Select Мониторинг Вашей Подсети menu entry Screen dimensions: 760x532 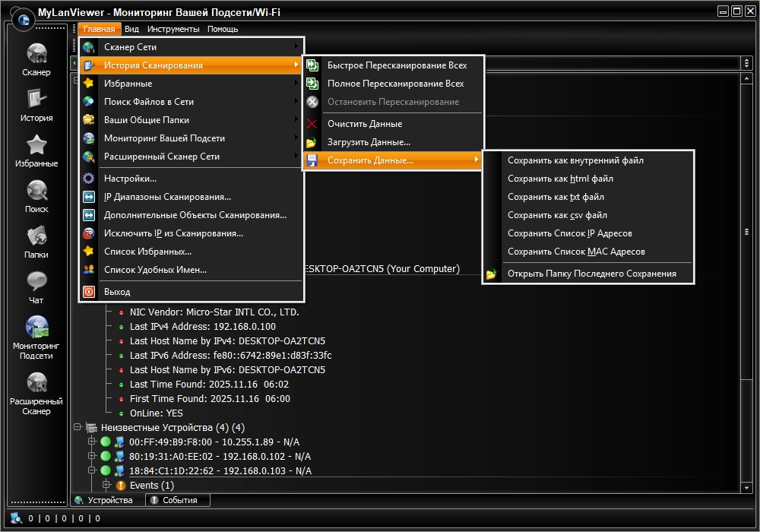point(192,138)
